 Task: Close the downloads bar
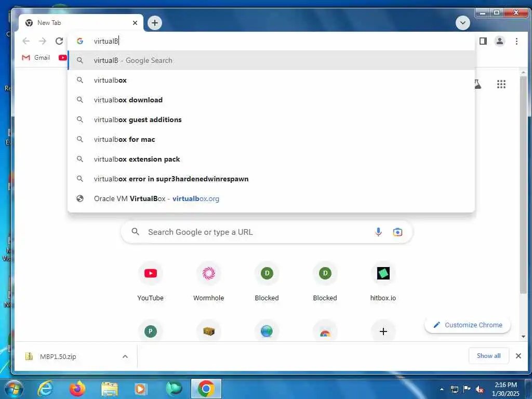tap(518, 356)
